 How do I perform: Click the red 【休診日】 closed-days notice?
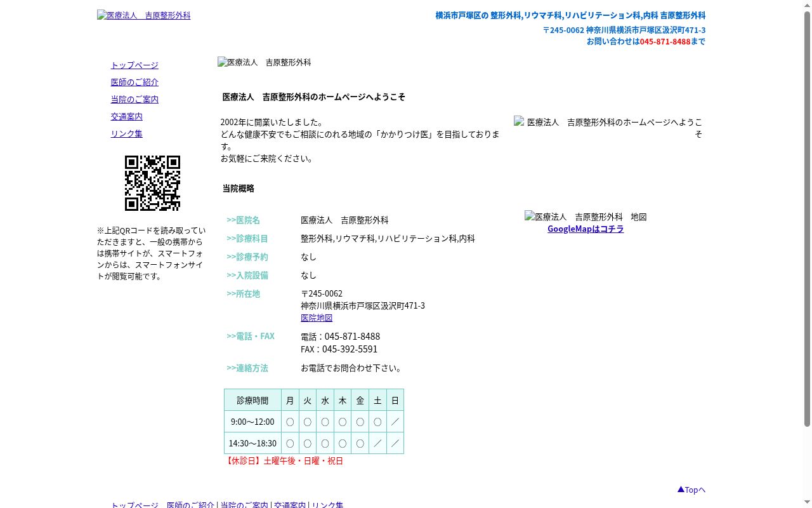click(284, 460)
